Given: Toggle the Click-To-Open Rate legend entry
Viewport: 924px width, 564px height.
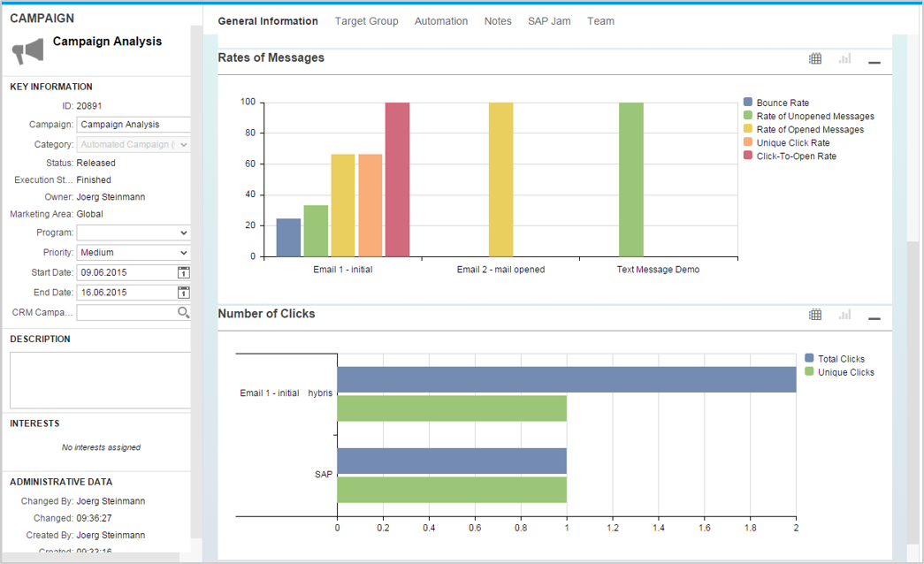Looking at the screenshot, I should coord(791,156).
